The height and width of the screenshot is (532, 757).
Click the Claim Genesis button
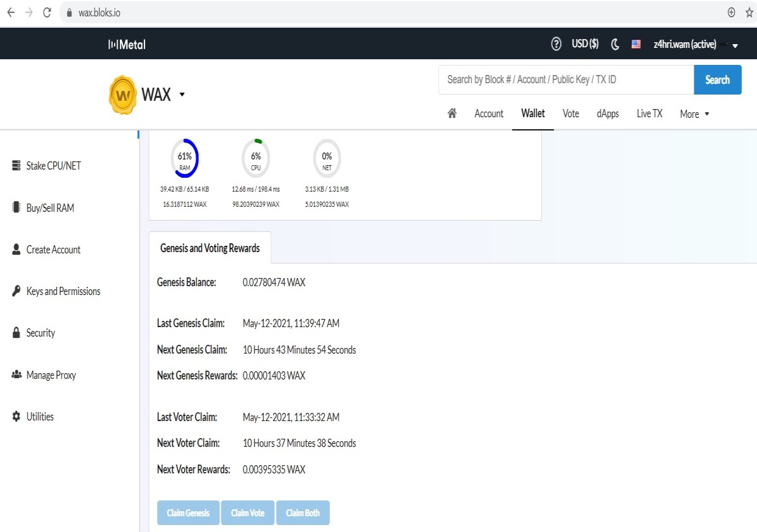[x=188, y=513]
